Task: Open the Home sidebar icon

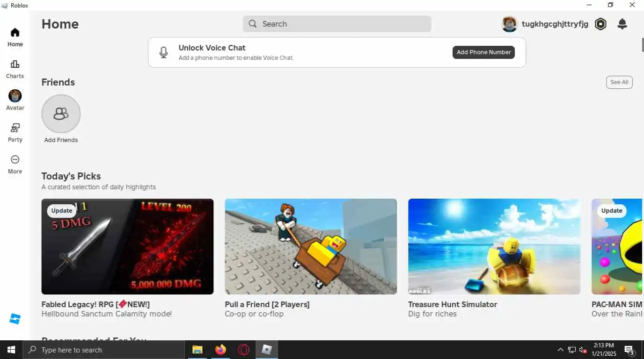Action: tap(15, 33)
